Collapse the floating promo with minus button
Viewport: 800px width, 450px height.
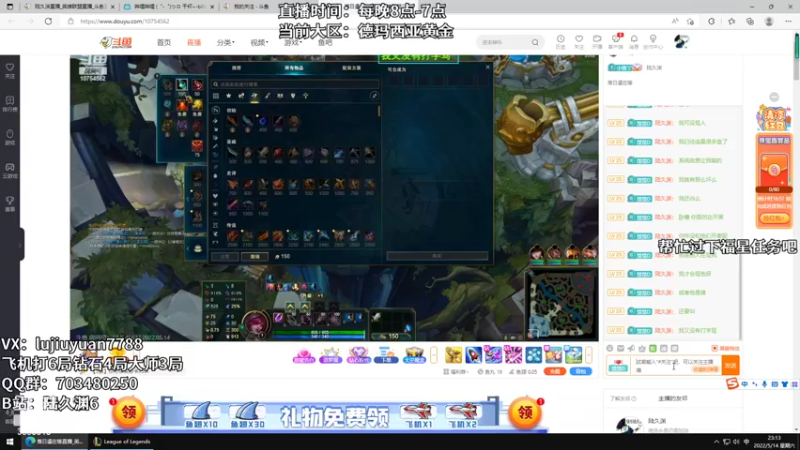pos(774,97)
